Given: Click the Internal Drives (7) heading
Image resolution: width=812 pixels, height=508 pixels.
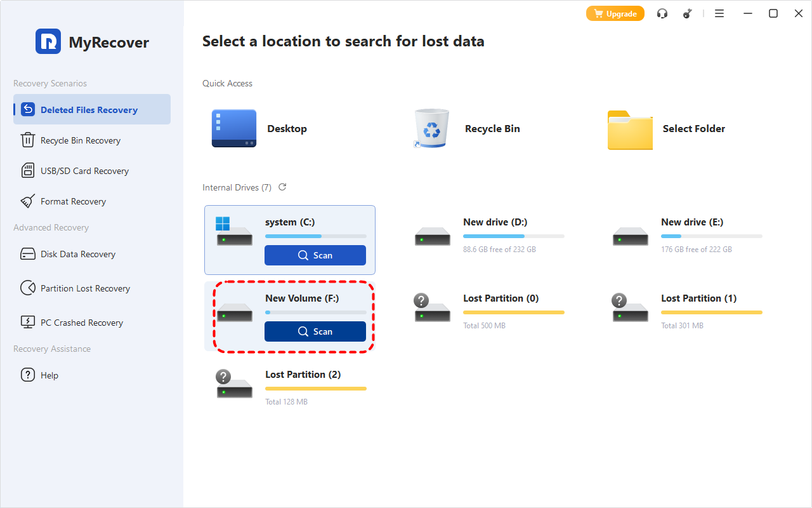Looking at the screenshot, I should [237, 187].
